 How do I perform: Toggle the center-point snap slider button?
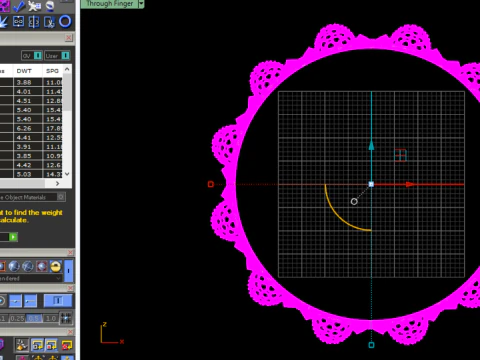tap(15, 301)
